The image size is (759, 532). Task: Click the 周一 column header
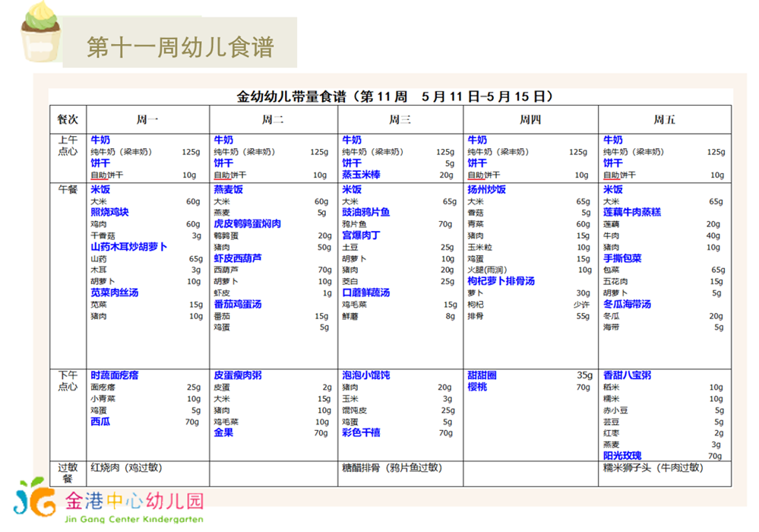pyautogui.click(x=147, y=119)
